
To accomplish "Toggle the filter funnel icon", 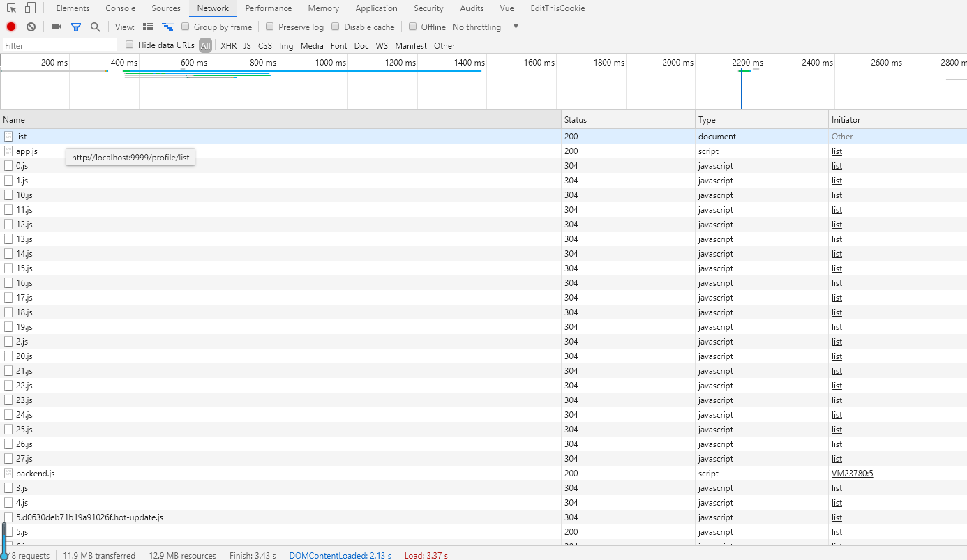I will (x=76, y=27).
